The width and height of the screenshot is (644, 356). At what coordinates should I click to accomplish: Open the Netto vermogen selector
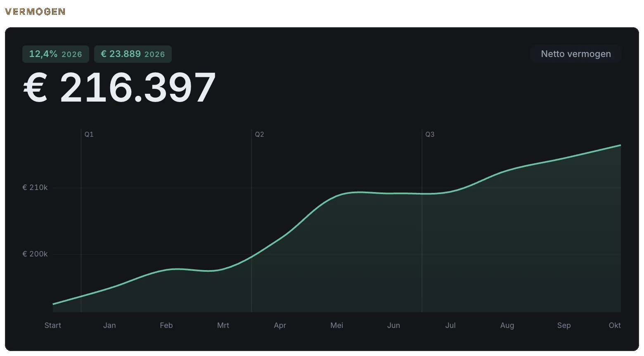(576, 54)
